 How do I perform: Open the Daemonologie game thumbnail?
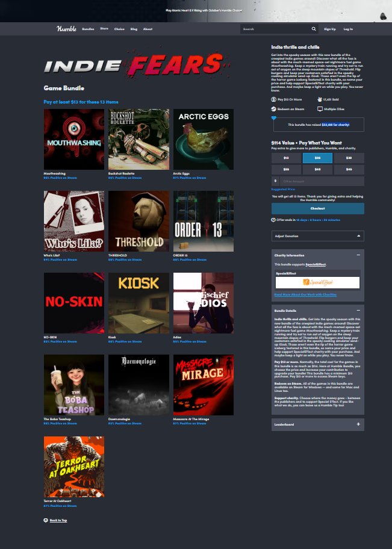[x=138, y=385]
